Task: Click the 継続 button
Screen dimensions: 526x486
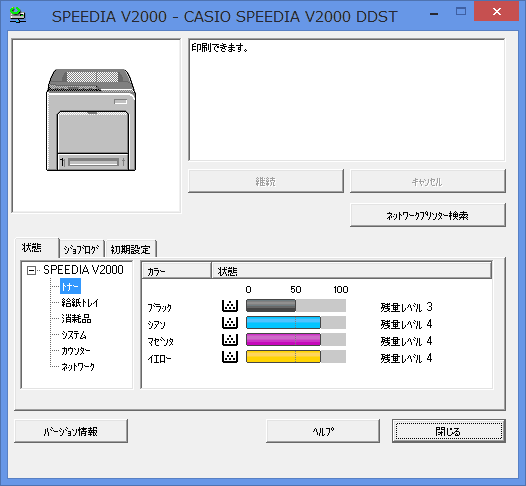Action: (x=266, y=181)
